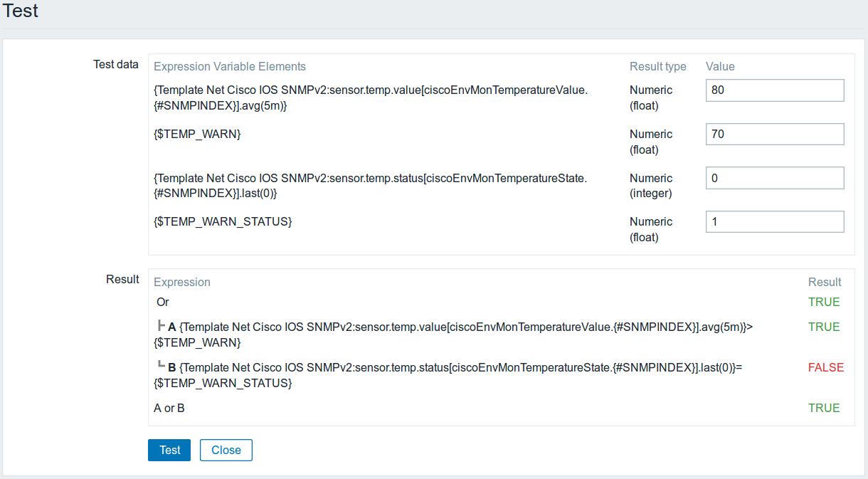Select the 'Value' column header
The width and height of the screenshot is (868, 479).
720,66
